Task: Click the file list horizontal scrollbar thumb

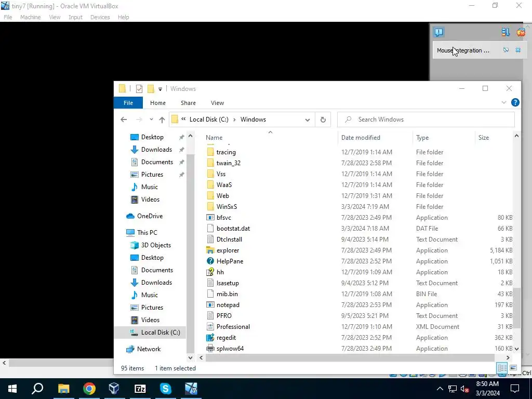Action: [x=350, y=357]
